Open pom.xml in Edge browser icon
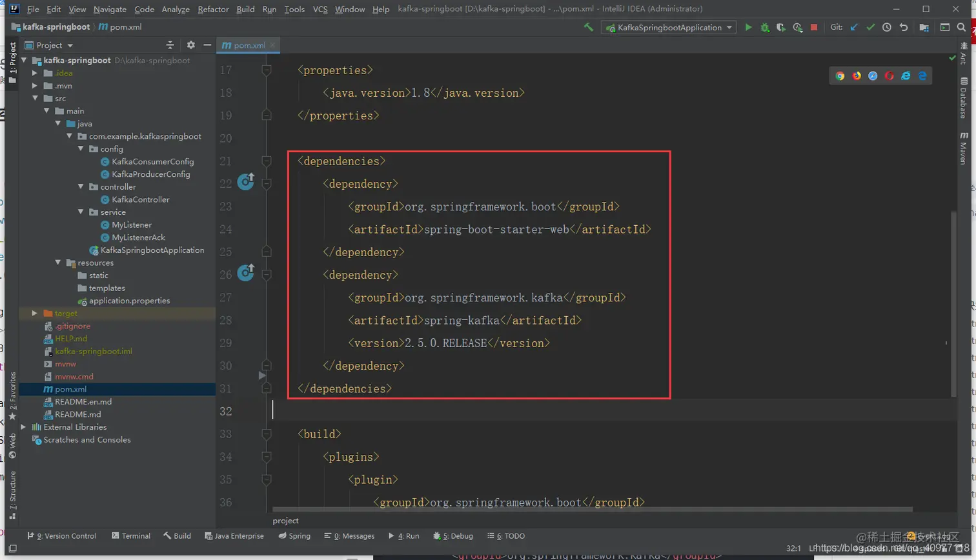The image size is (976, 560). [x=922, y=76]
